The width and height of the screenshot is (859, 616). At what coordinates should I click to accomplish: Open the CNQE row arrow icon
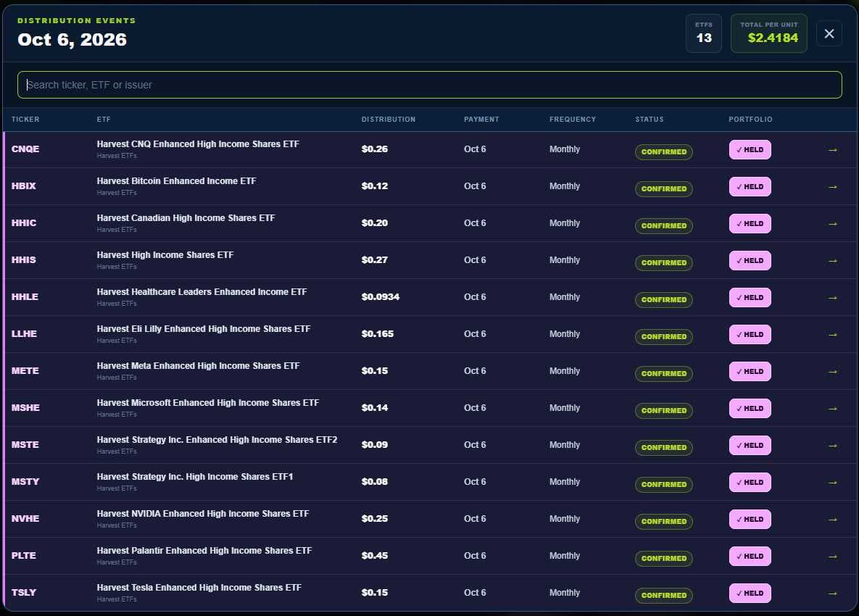(833, 149)
